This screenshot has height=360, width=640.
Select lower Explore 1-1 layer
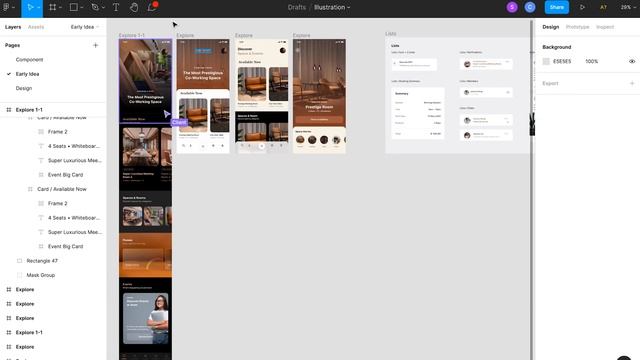29,332
